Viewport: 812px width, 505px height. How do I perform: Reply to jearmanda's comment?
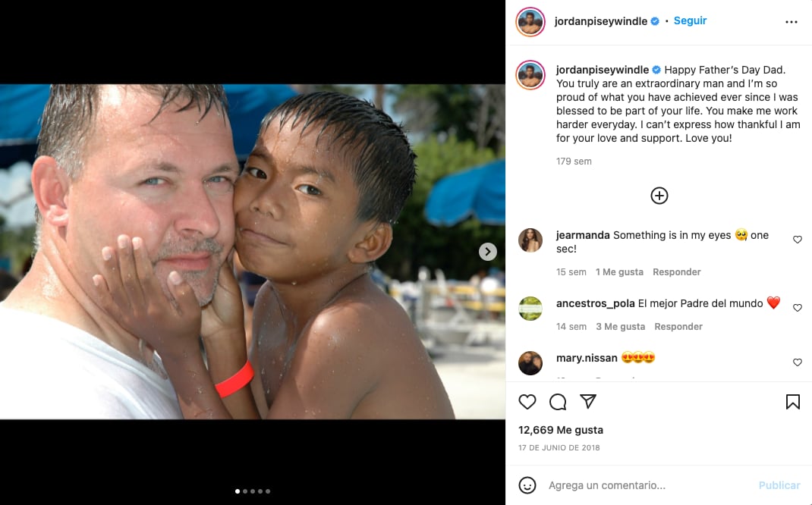pyautogui.click(x=677, y=272)
